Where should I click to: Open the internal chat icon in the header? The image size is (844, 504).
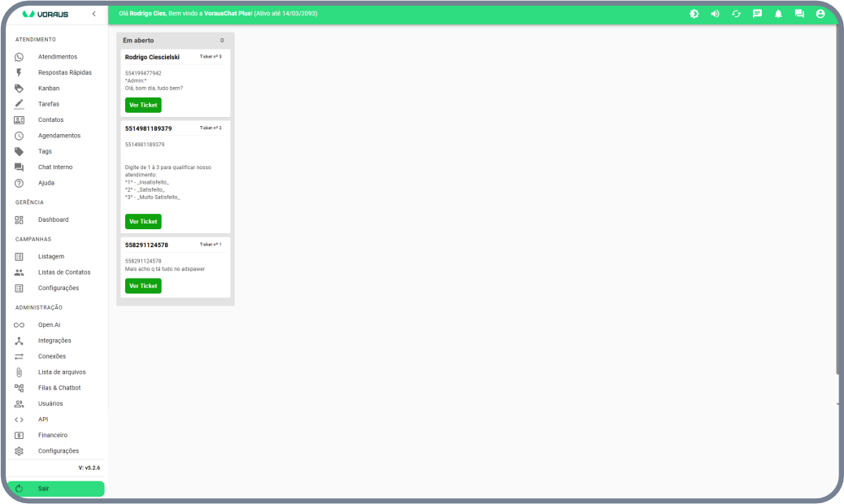[799, 14]
